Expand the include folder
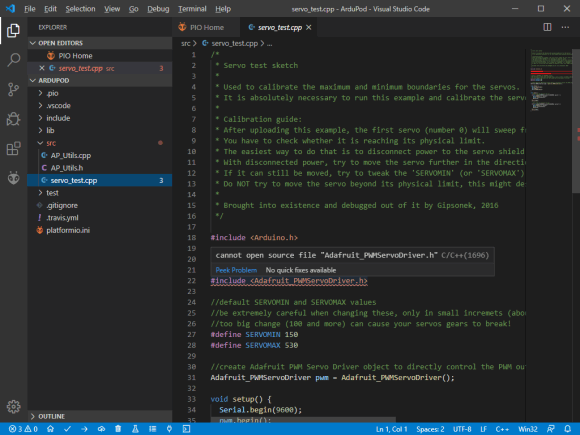This screenshot has width=580, height=435. pyautogui.click(x=100, y=118)
